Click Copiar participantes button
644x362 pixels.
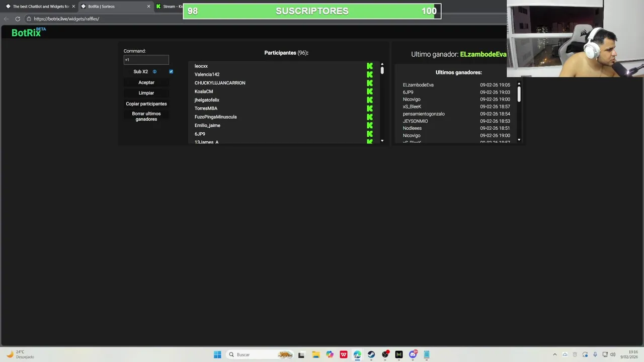pos(146,104)
